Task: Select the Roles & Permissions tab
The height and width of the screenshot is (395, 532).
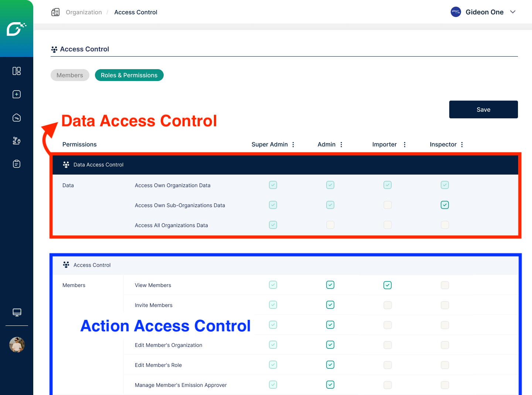Action: [129, 75]
